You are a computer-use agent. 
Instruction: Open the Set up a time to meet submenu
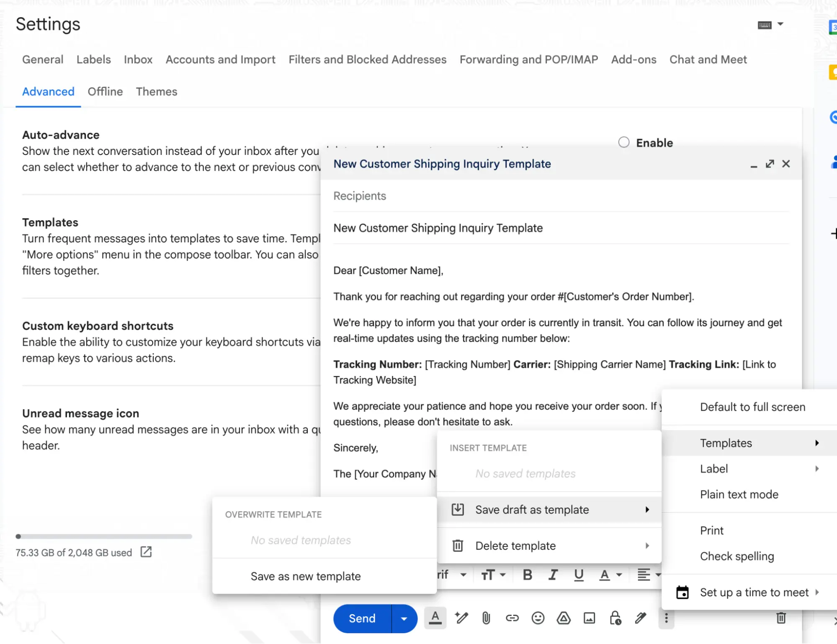pyautogui.click(x=754, y=592)
